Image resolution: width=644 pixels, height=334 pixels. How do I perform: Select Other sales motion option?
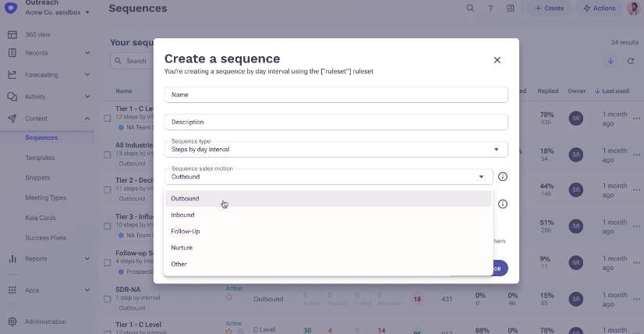[328, 264]
